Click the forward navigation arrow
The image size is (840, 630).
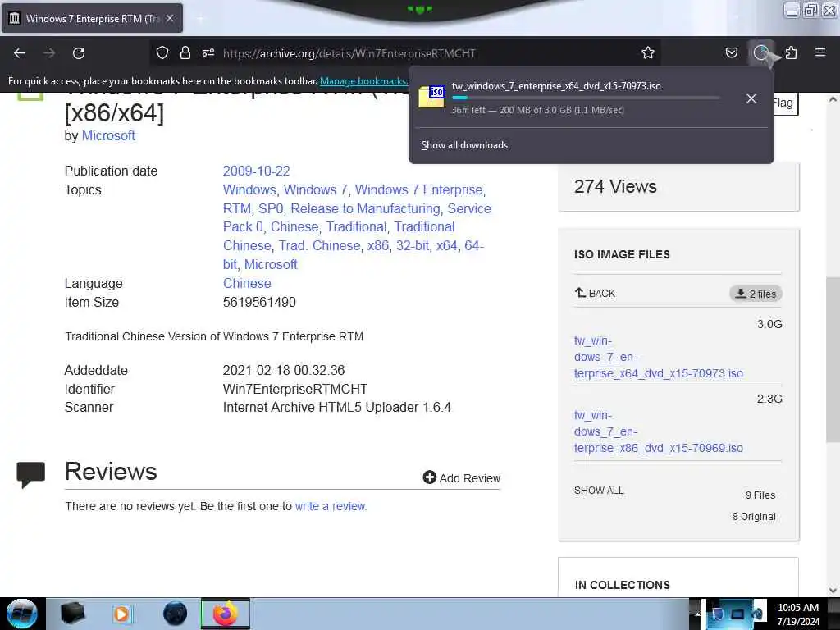tap(49, 53)
